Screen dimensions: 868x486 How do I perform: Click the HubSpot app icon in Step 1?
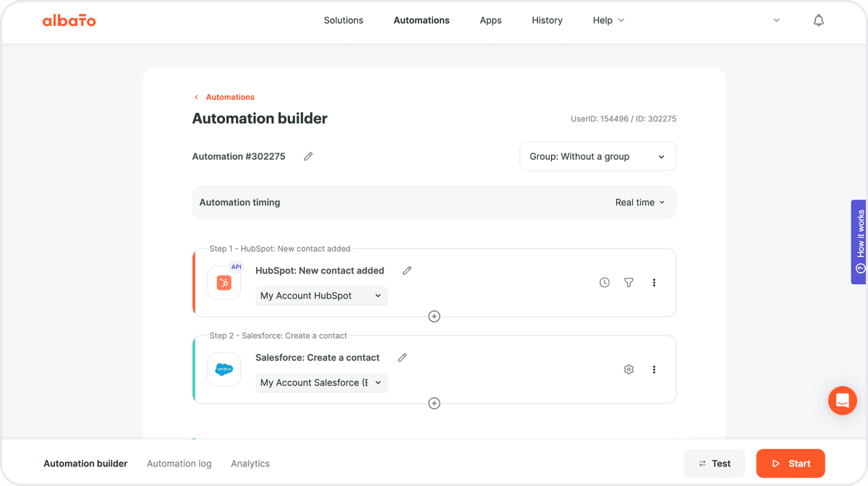click(x=224, y=283)
